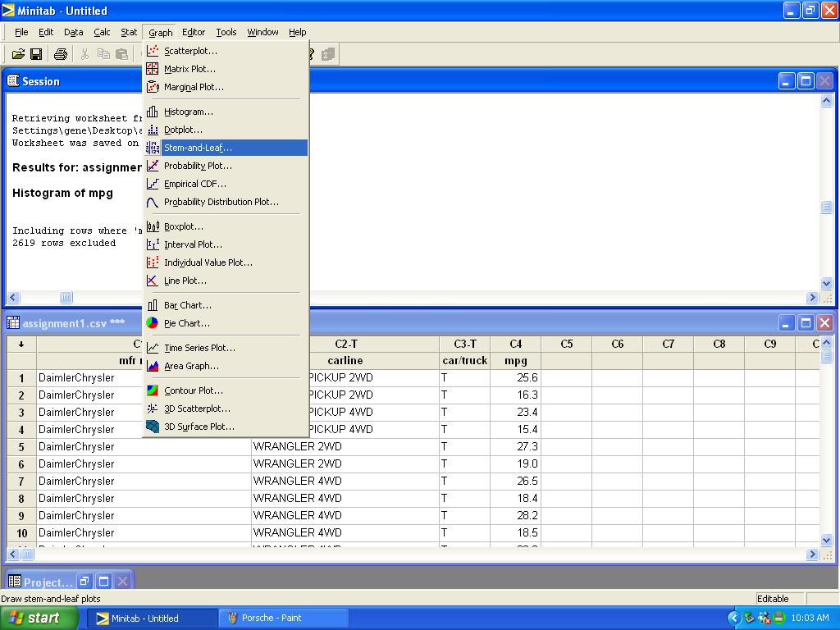Click worksheet direction arrow in top-left corner

21,344
